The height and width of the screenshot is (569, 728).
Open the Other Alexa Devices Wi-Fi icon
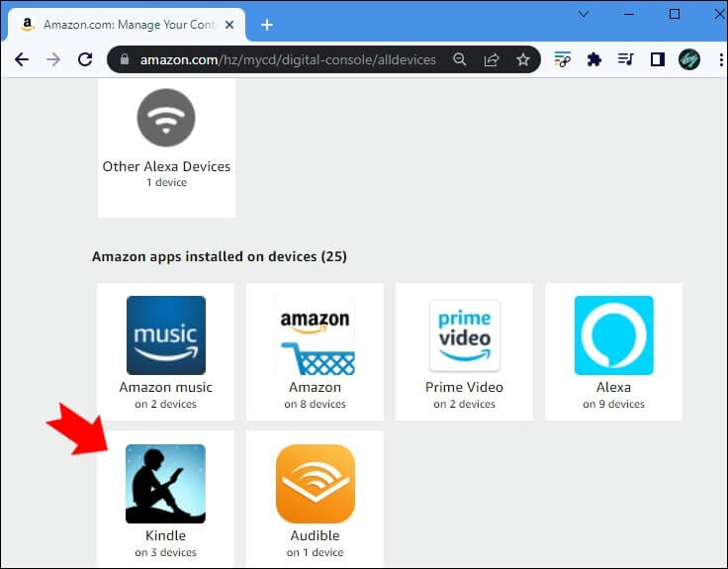pyautogui.click(x=166, y=118)
